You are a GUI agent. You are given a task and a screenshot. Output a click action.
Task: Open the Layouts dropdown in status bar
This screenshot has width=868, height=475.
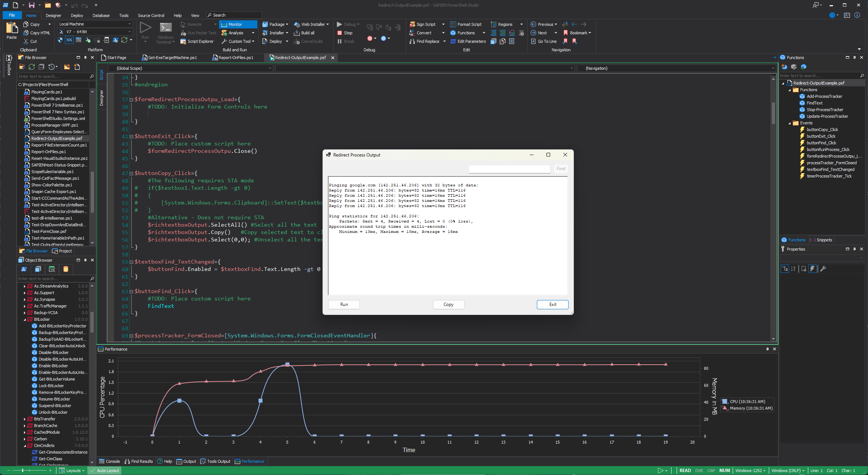[x=72, y=471]
